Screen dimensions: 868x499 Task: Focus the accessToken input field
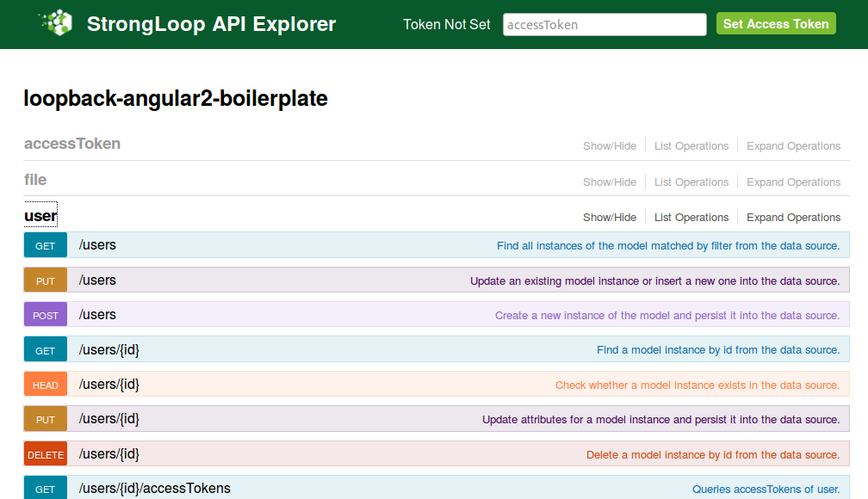pos(604,24)
